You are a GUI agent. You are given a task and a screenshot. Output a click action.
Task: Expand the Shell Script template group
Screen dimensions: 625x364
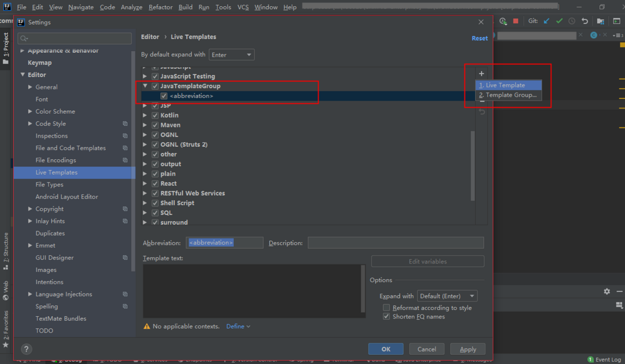tap(145, 203)
